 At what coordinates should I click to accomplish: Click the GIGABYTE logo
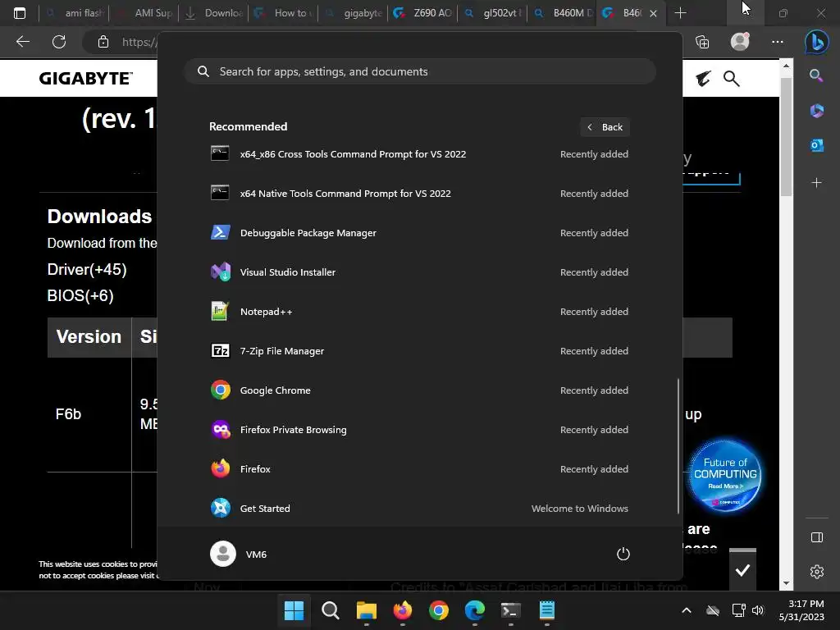[85, 78]
